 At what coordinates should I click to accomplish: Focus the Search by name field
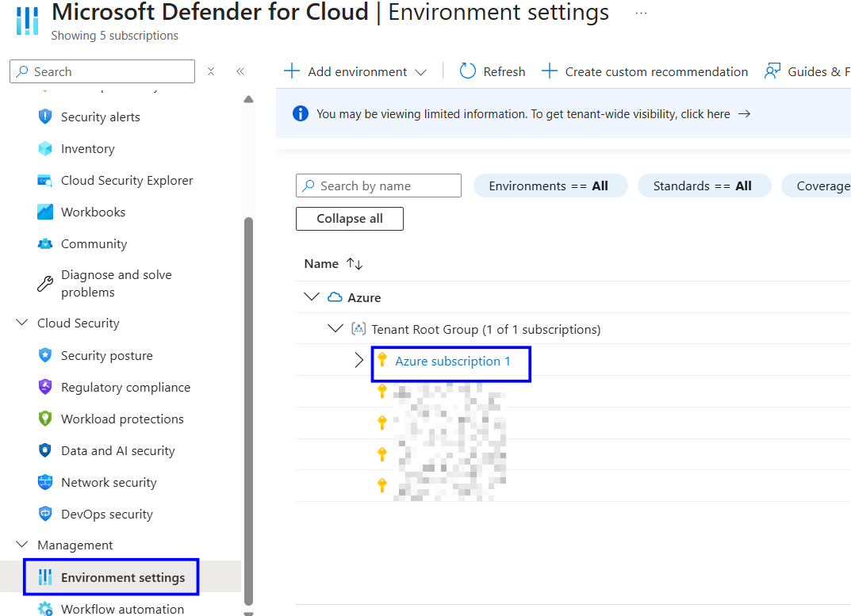point(378,186)
